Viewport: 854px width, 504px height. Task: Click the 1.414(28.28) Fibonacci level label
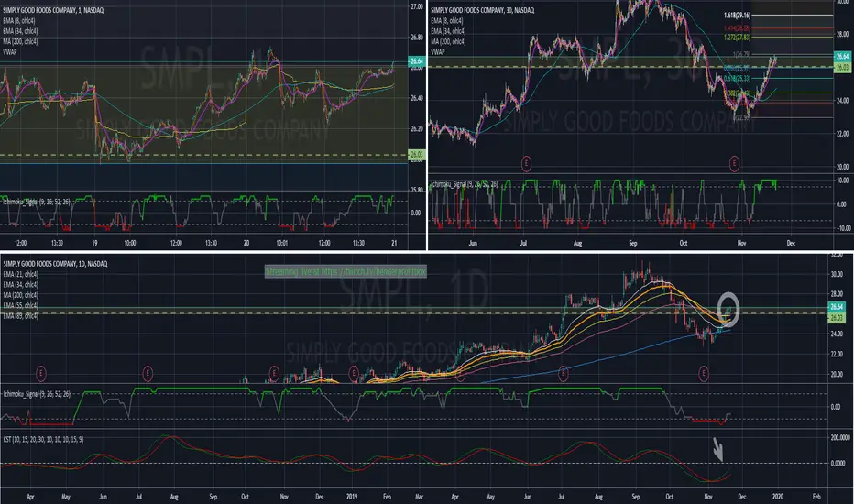[x=737, y=27]
